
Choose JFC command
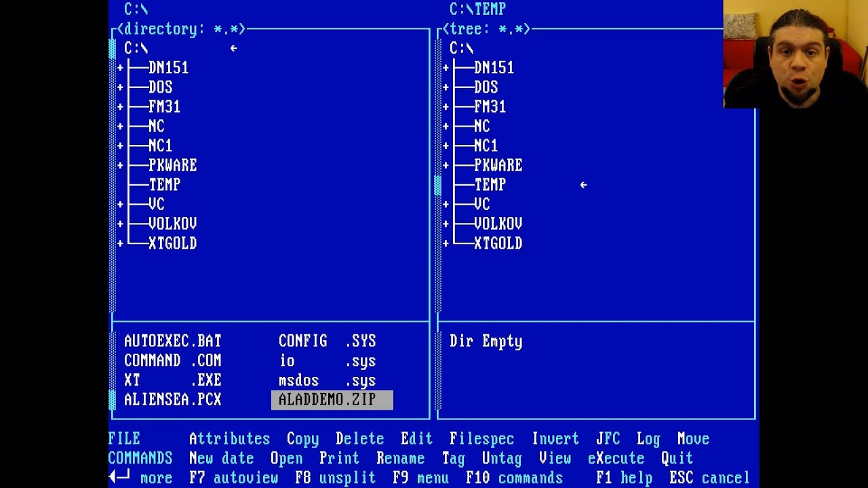pos(608,439)
